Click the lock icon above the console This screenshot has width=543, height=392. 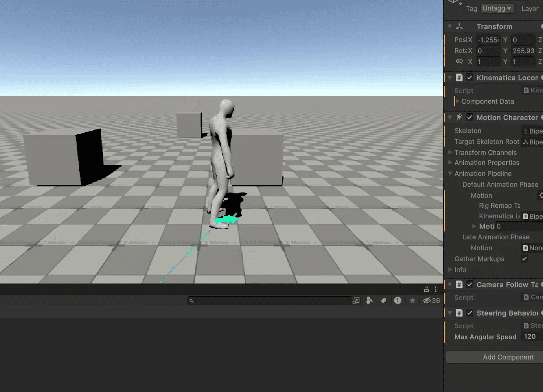pyautogui.click(x=427, y=289)
